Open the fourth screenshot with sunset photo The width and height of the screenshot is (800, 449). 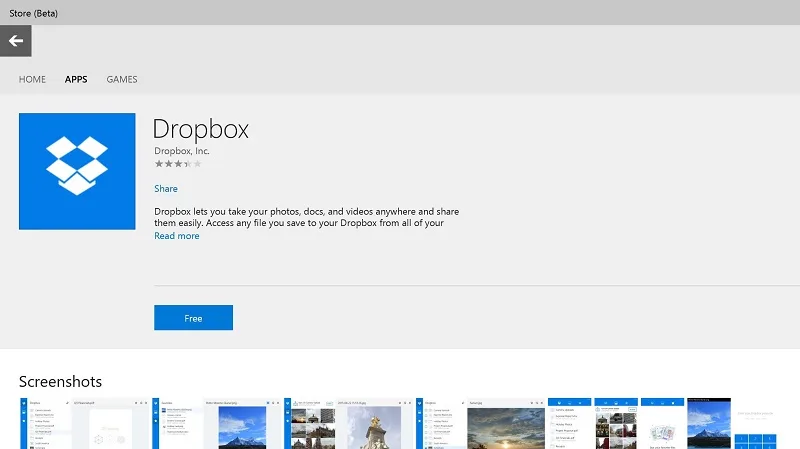pyautogui.click(x=481, y=423)
